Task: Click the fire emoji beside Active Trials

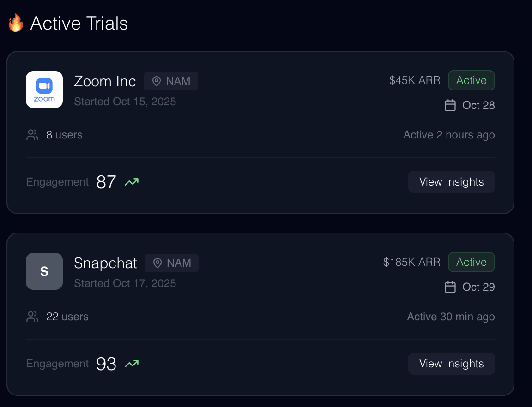Action: (16, 23)
